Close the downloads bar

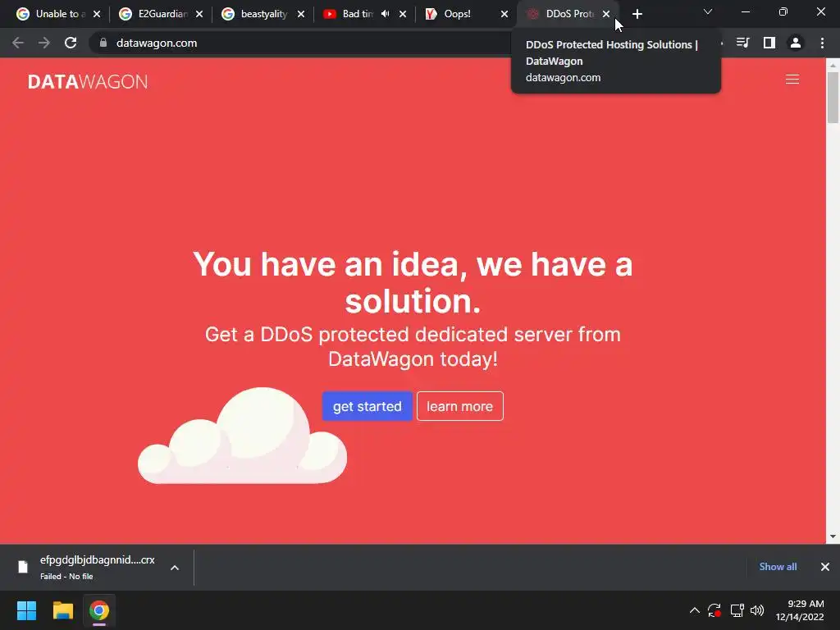825,567
